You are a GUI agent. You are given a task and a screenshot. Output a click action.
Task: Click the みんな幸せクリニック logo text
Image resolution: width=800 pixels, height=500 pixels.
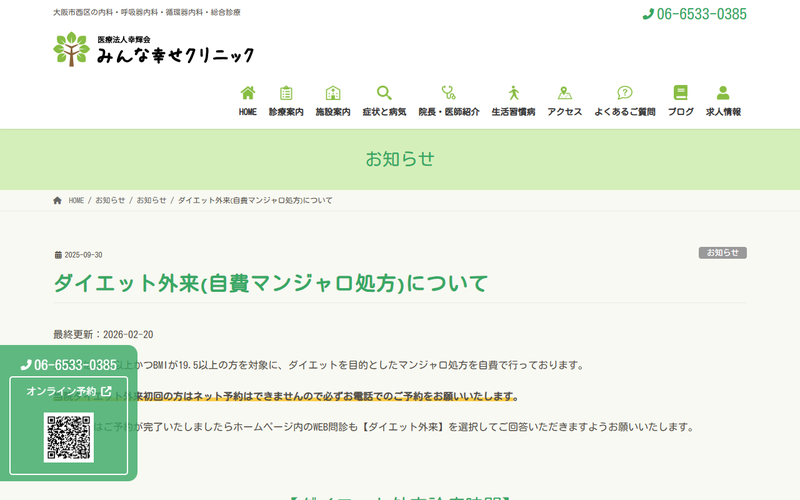[176, 55]
